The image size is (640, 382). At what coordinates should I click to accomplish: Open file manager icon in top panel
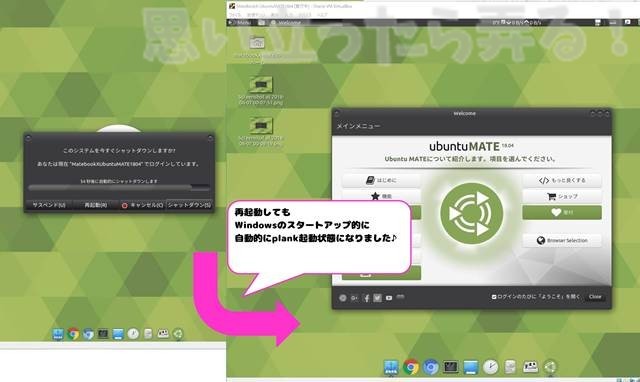(262, 23)
